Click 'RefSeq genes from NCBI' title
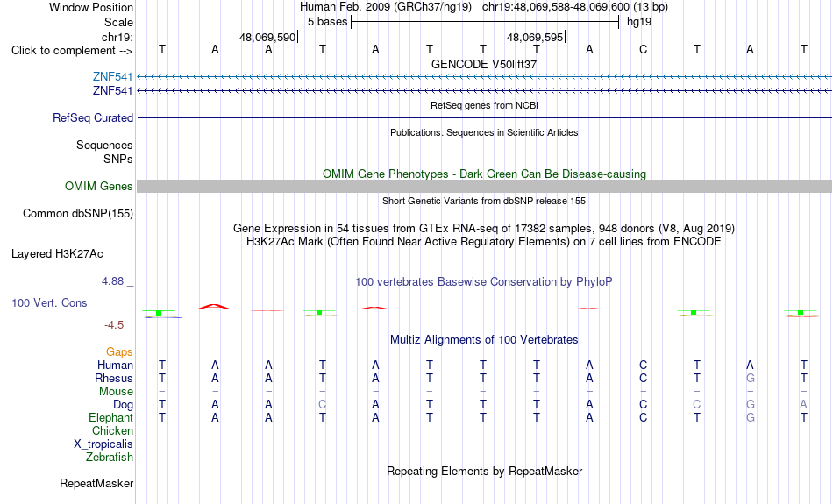Image resolution: width=833 pixels, height=504 pixels. tap(484, 105)
